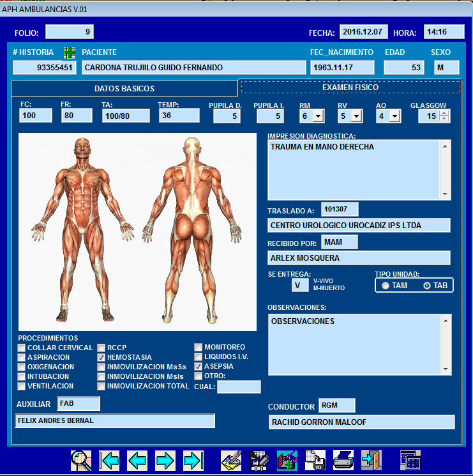Check INMOVILIZACION MsSs checkbox
This screenshot has width=473, height=476.
coord(101,367)
